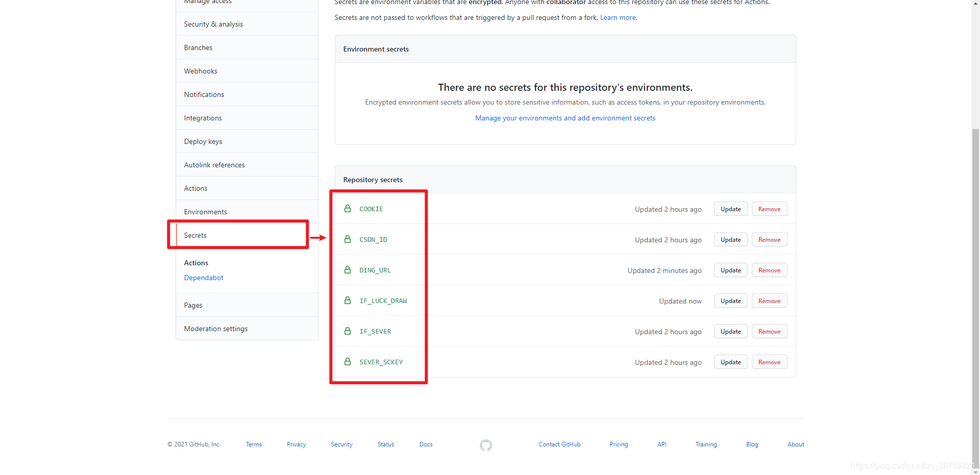Open Pricing link in footer
This screenshot has height=475, width=980.
[619, 444]
